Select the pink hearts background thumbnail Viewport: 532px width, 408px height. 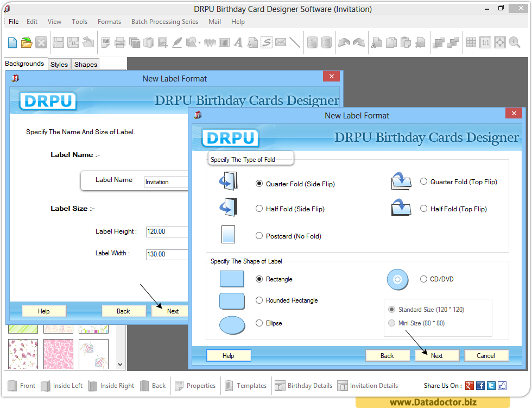tap(59, 354)
